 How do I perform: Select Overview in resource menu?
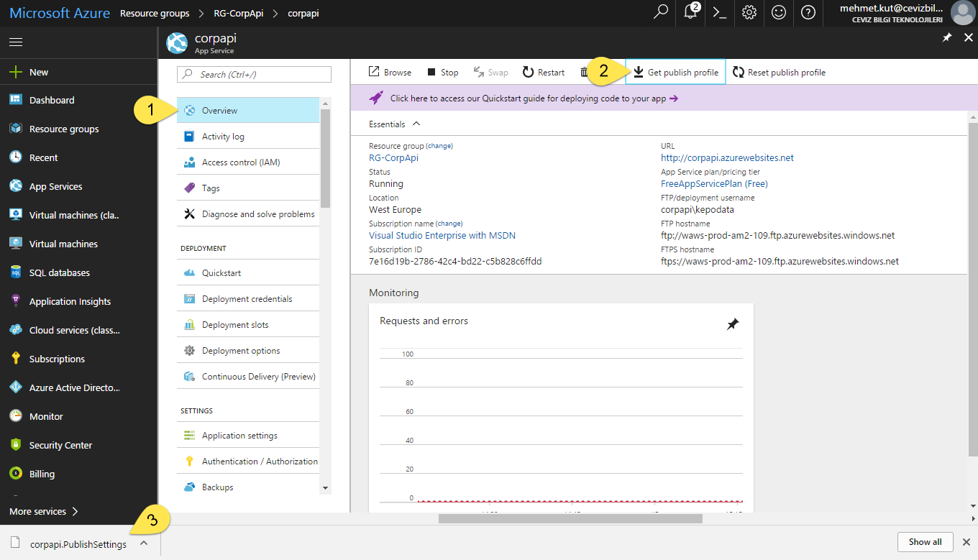pos(248,111)
